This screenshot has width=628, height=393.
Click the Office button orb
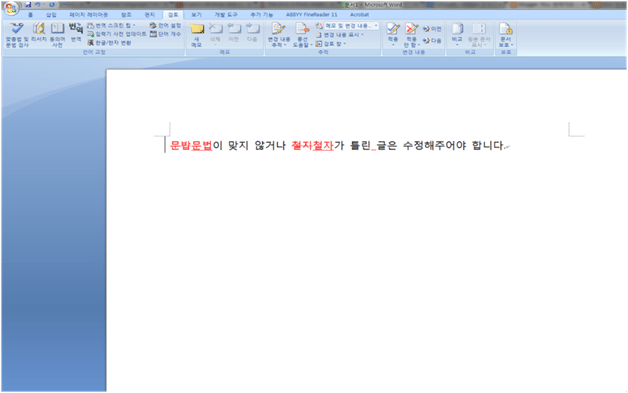(11, 8)
